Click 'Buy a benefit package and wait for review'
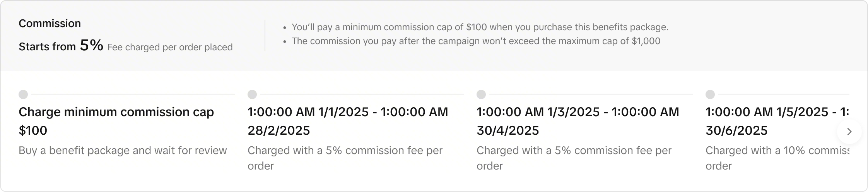 click(123, 150)
